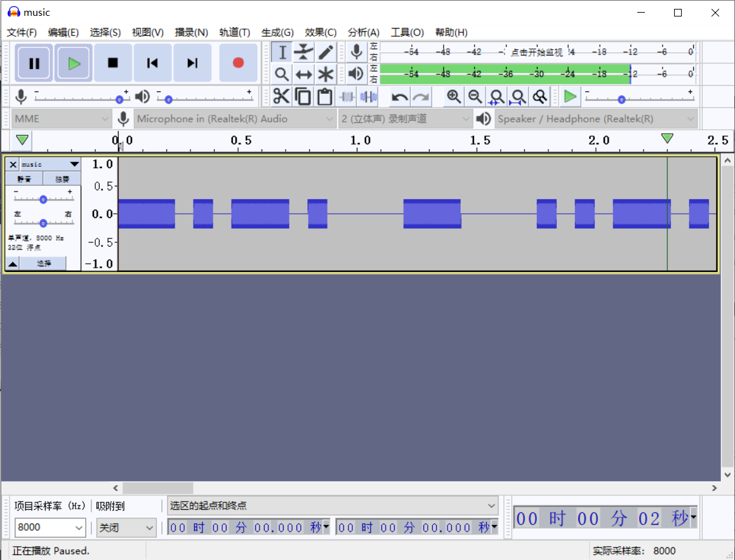
Task: Open the 播录(N) menu
Action: pos(191,32)
